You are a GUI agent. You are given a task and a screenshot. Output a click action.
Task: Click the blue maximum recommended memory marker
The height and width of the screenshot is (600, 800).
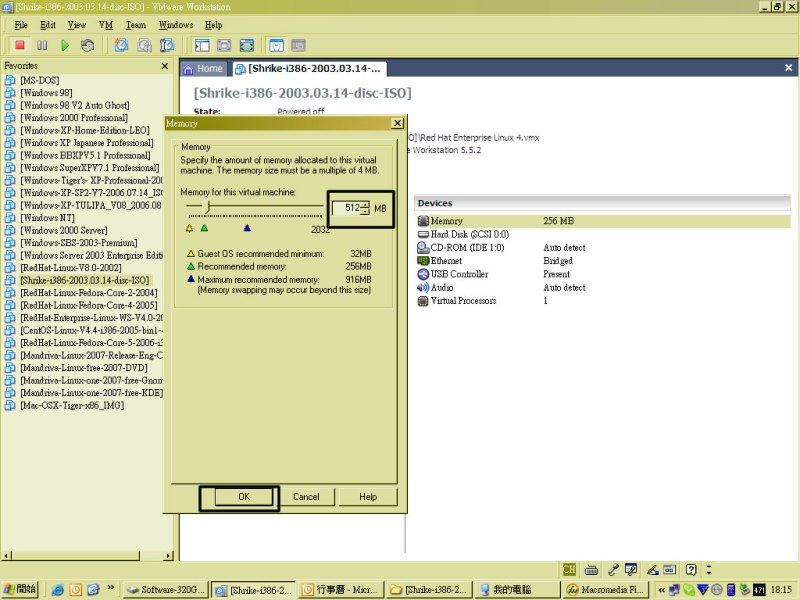tap(247, 228)
